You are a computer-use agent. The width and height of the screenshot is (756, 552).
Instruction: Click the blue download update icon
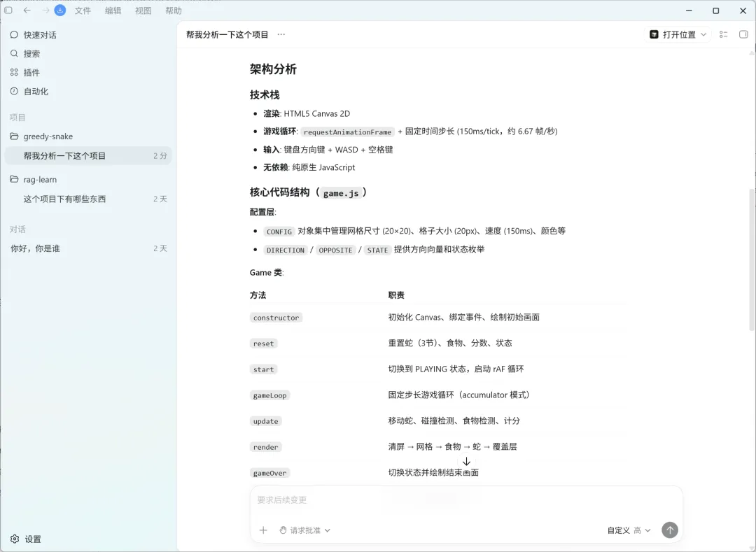click(60, 10)
